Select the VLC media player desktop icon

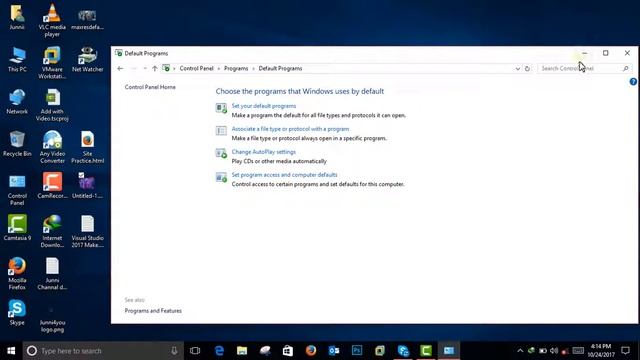pos(52,20)
